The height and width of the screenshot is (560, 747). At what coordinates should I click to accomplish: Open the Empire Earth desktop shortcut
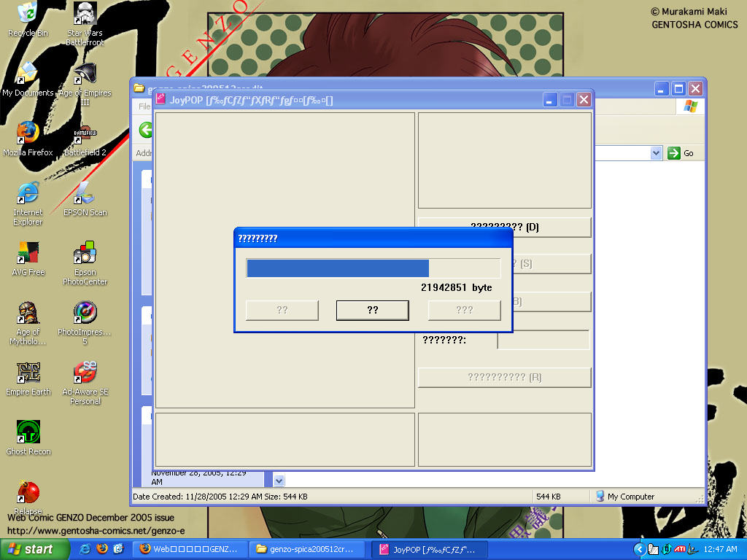click(x=28, y=374)
